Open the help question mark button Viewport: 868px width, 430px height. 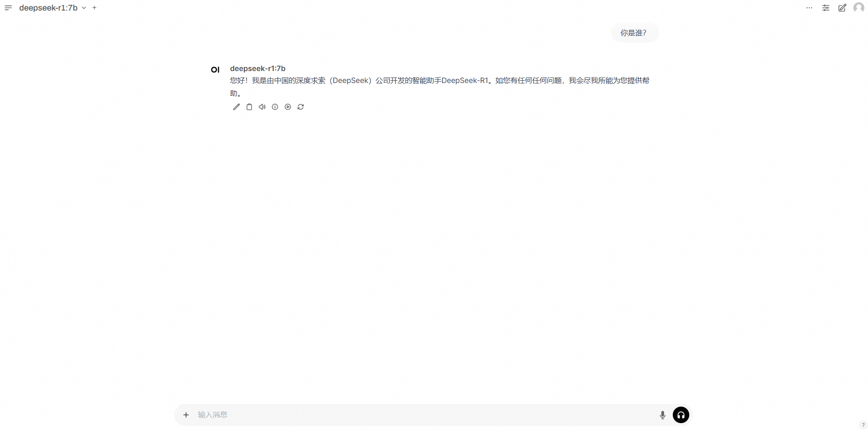point(863,425)
